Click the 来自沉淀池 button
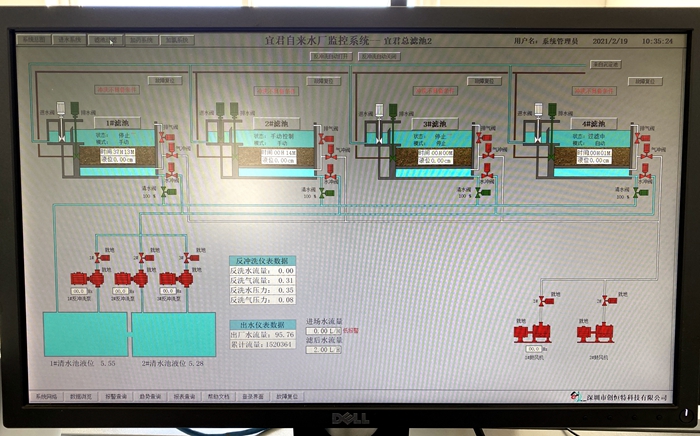This screenshot has height=436, width=700. click(x=605, y=64)
